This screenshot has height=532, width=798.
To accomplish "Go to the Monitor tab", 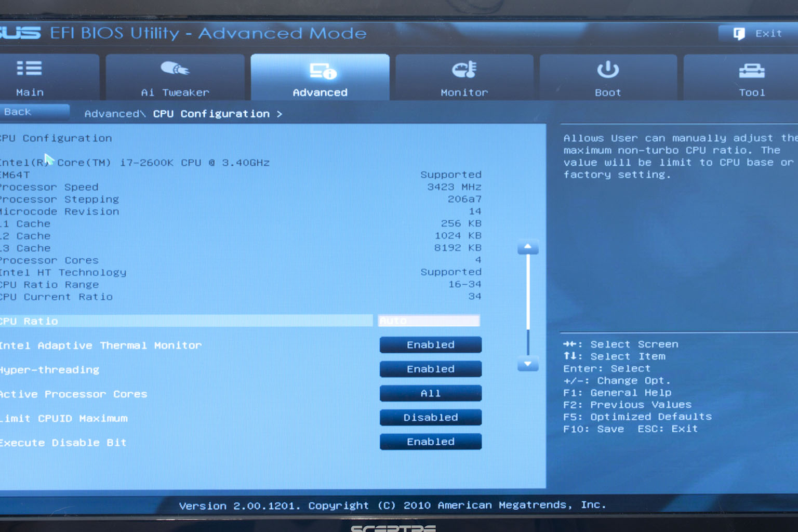I will pyautogui.click(x=464, y=77).
